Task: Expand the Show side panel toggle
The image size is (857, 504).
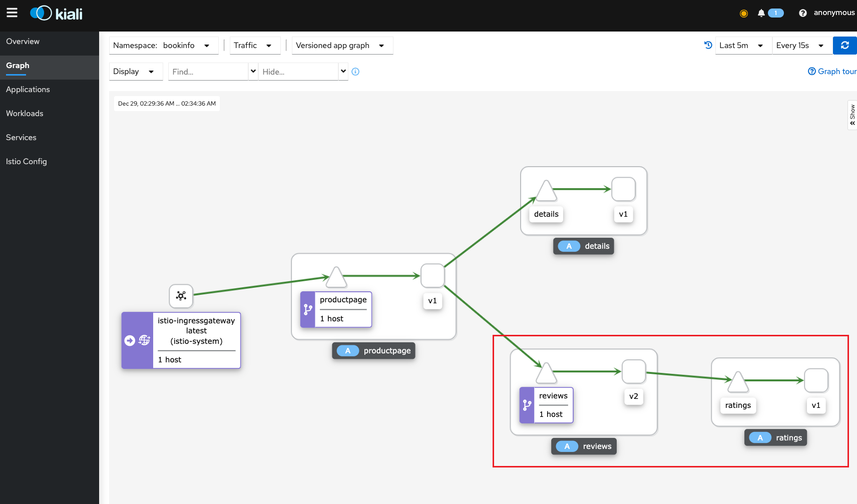Action: point(852,115)
